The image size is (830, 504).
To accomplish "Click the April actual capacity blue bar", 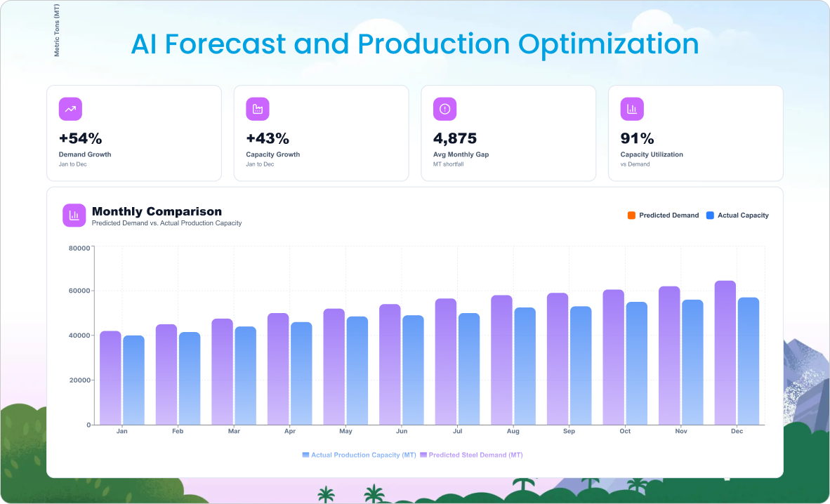I will [301, 373].
